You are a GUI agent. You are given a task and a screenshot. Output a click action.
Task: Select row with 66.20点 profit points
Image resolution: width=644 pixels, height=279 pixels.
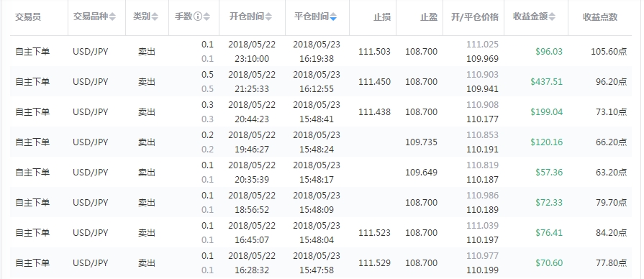point(321,142)
